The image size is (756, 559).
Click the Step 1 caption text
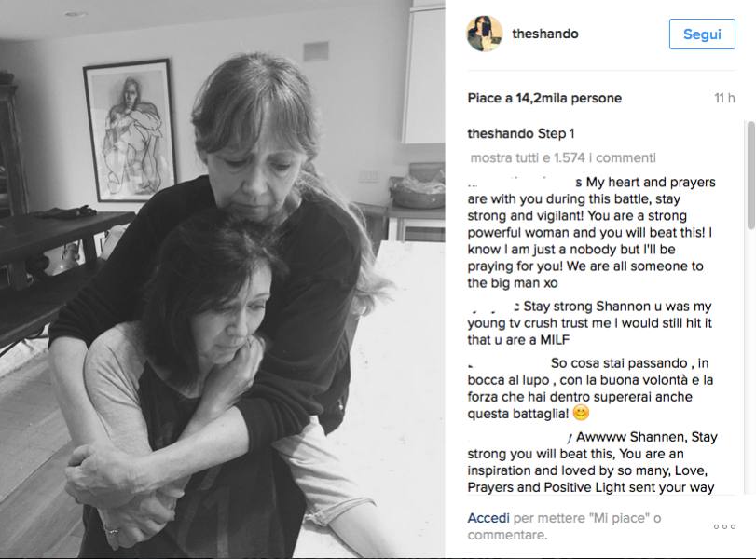click(x=556, y=133)
